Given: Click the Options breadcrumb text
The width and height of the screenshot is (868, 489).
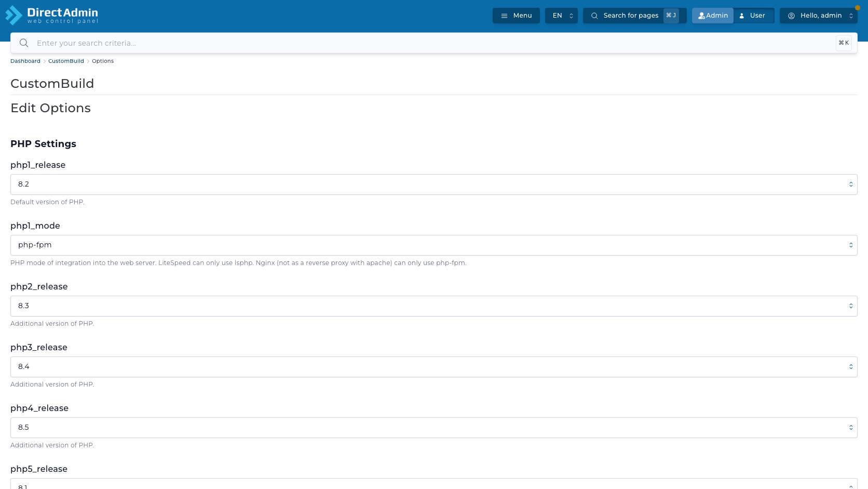Looking at the screenshot, I should click(103, 61).
